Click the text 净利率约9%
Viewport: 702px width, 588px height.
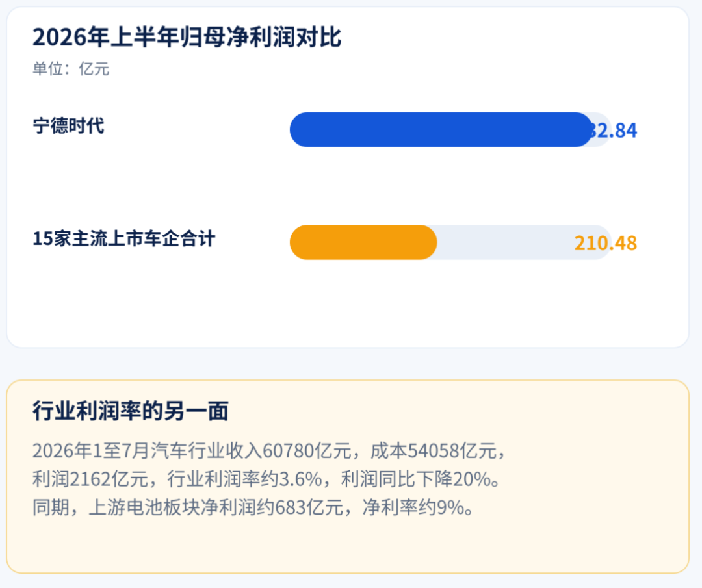pos(413,507)
